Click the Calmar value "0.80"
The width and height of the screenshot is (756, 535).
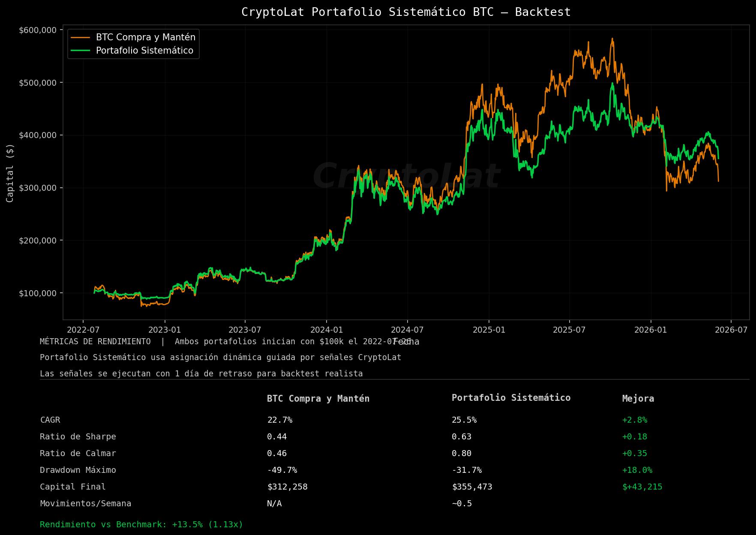(x=462, y=454)
